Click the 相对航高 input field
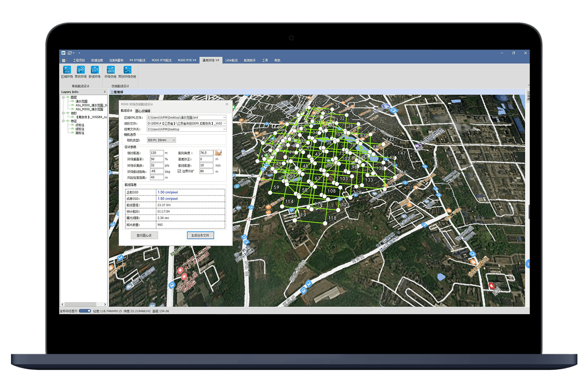This screenshot has width=588, height=392. [x=156, y=153]
